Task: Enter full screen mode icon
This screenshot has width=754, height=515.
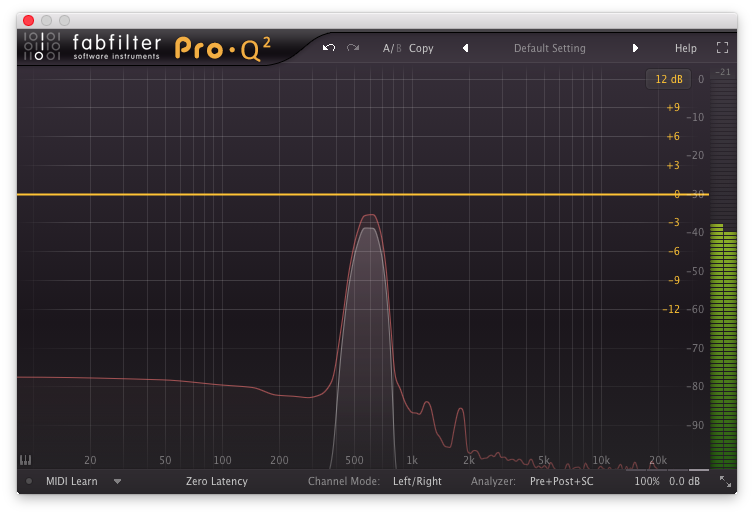Action: tap(722, 48)
